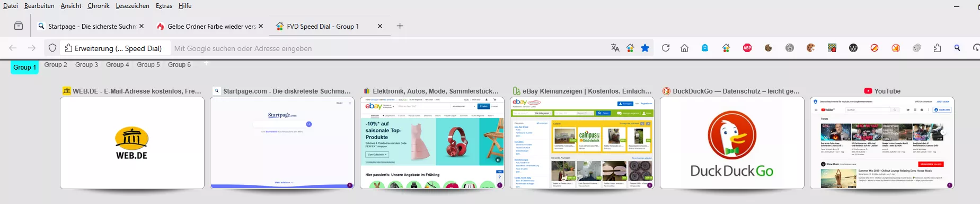Click the Startpage magnifier extension icon
Viewport: 980px width, 204px height.
point(957,48)
